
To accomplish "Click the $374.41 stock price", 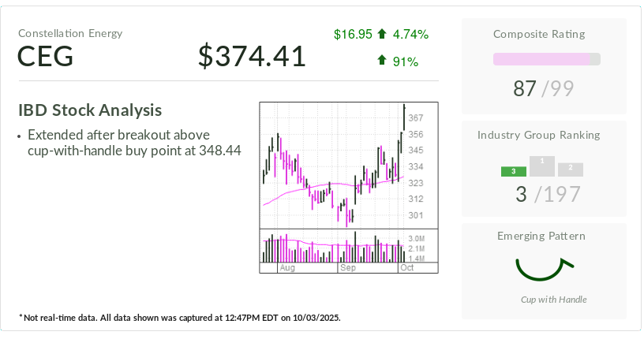I will pos(252,57).
